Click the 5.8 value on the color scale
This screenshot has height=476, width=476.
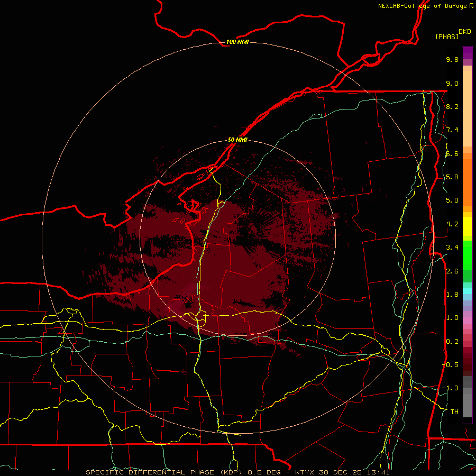452,177
